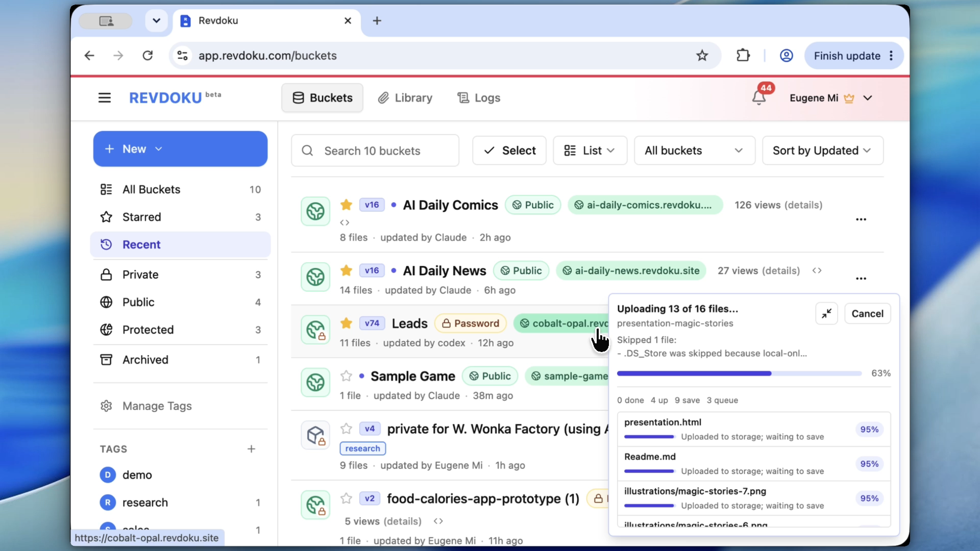Open the browser extensions puzzle icon

[743, 56]
